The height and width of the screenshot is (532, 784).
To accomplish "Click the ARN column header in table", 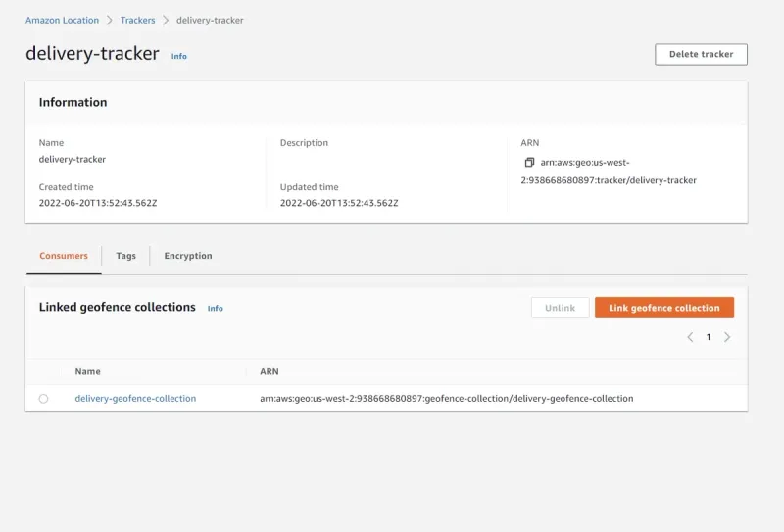I will pyautogui.click(x=269, y=371).
